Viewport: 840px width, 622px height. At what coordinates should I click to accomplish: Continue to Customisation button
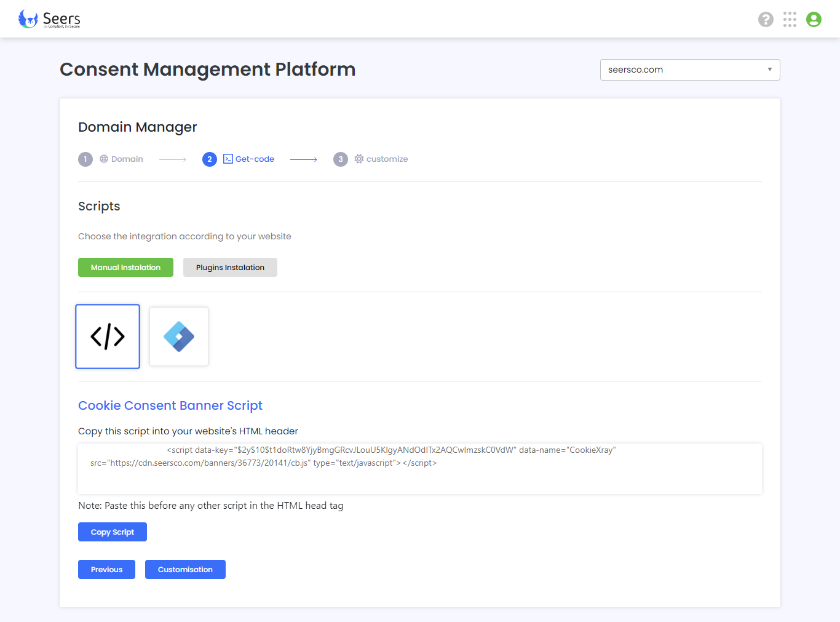185,570
